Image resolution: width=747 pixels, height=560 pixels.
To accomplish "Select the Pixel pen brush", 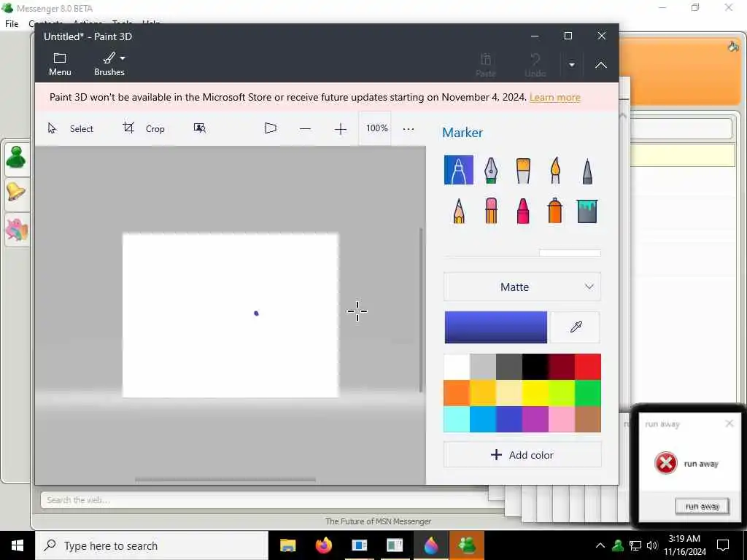I will (x=587, y=171).
